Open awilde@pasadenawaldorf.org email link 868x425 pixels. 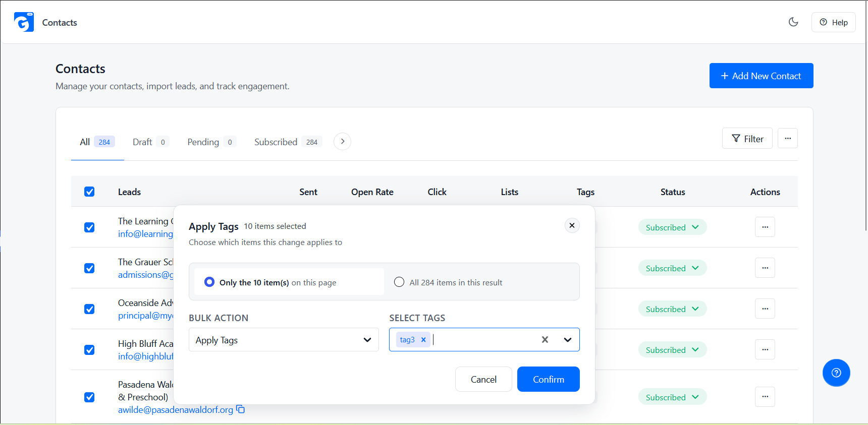point(176,410)
